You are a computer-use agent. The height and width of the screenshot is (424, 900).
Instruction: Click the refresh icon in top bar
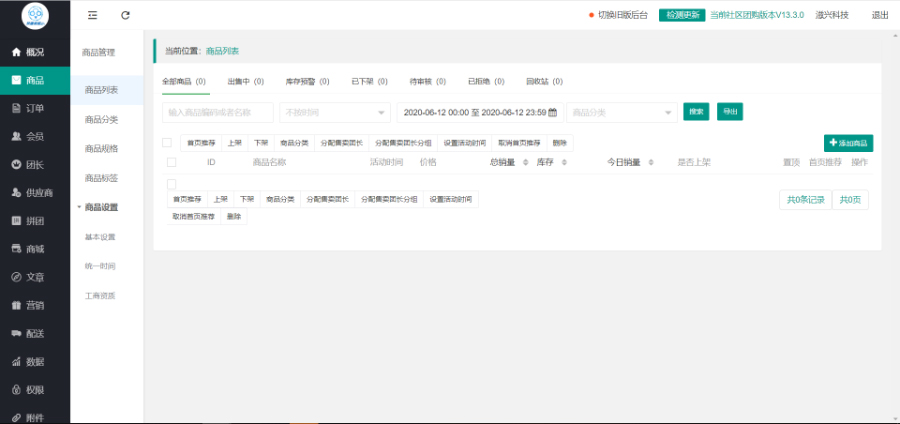click(125, 15)
